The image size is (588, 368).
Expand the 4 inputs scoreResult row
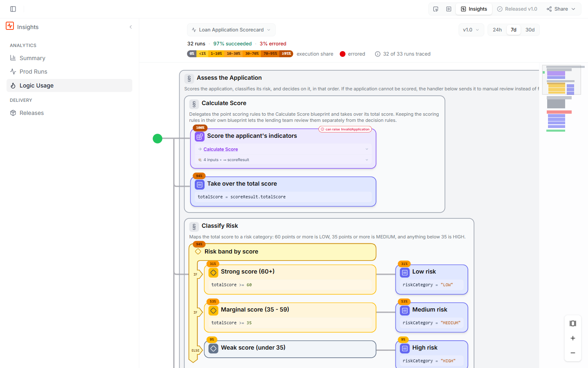coord(283,160)
